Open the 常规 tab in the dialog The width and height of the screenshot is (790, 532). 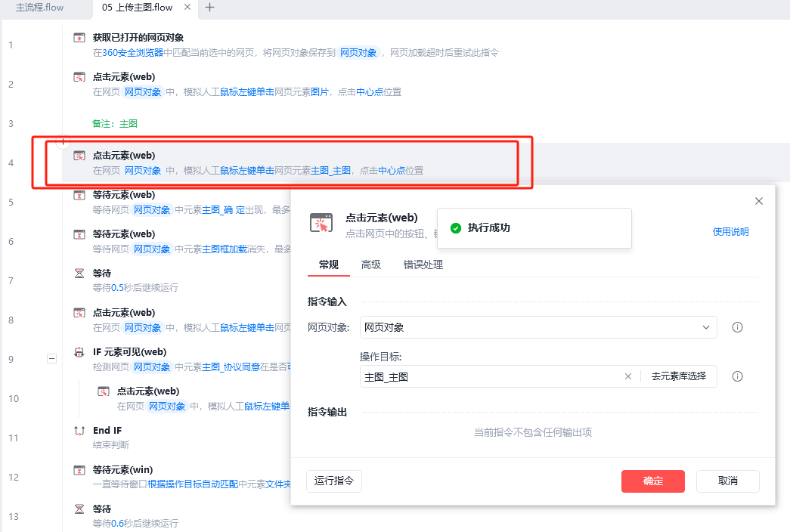[329, 264]
